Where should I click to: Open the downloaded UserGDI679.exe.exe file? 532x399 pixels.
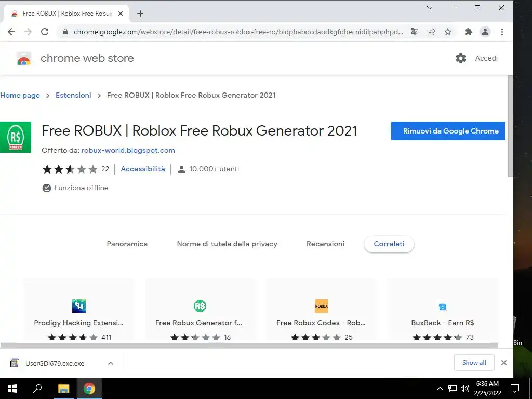pyautogui.click(x=55, y=363)
